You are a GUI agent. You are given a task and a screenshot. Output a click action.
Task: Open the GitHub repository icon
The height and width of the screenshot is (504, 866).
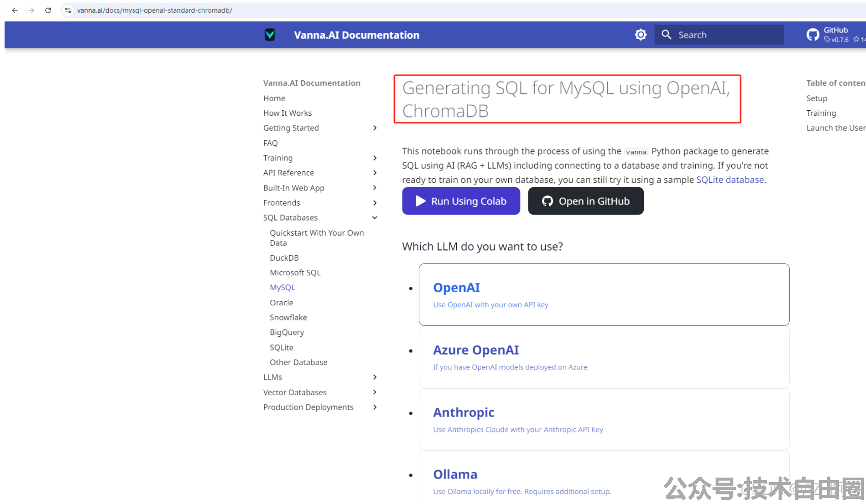click(x=813, y=35)
